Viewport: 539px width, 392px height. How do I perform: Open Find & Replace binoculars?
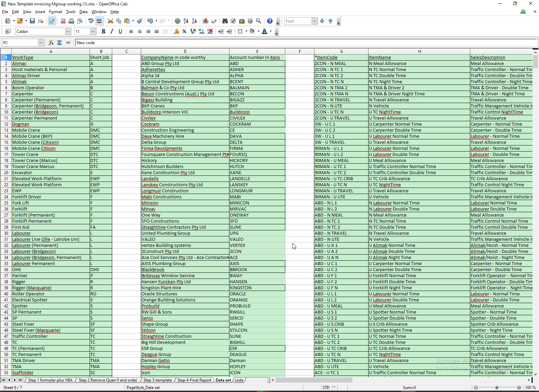click(x=225, y=21)
